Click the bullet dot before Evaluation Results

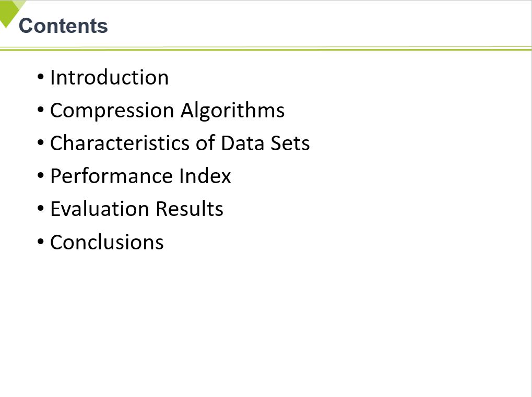coord(41,209)
